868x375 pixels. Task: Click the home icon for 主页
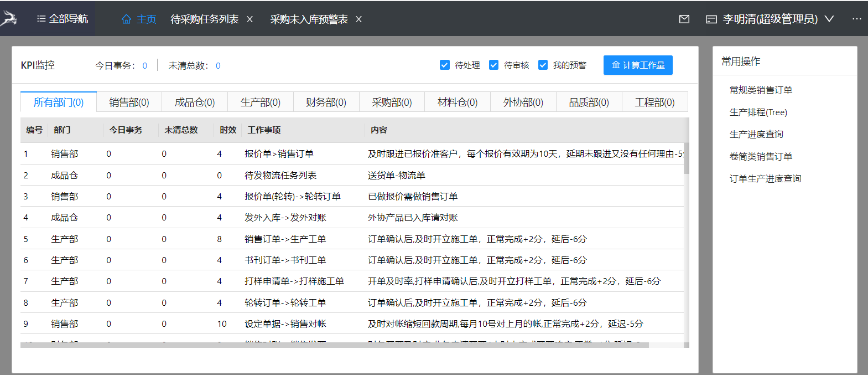tap(127, 19)
